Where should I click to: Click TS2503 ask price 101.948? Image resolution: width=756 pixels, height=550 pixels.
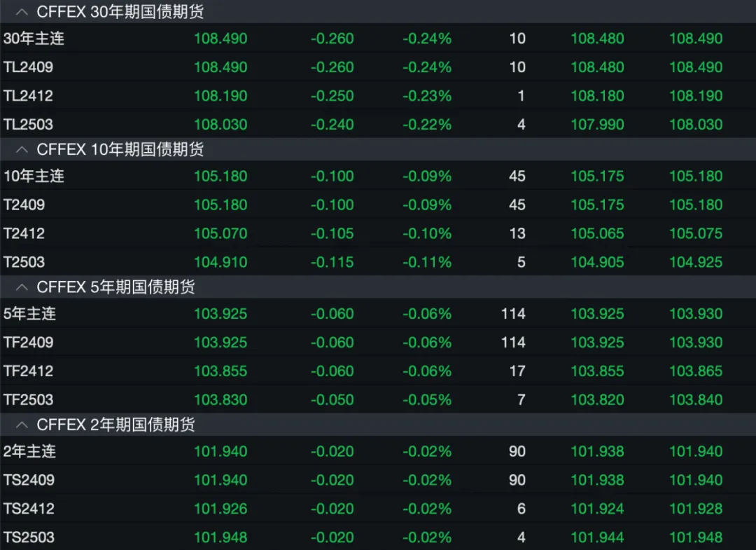coord(696,537)
